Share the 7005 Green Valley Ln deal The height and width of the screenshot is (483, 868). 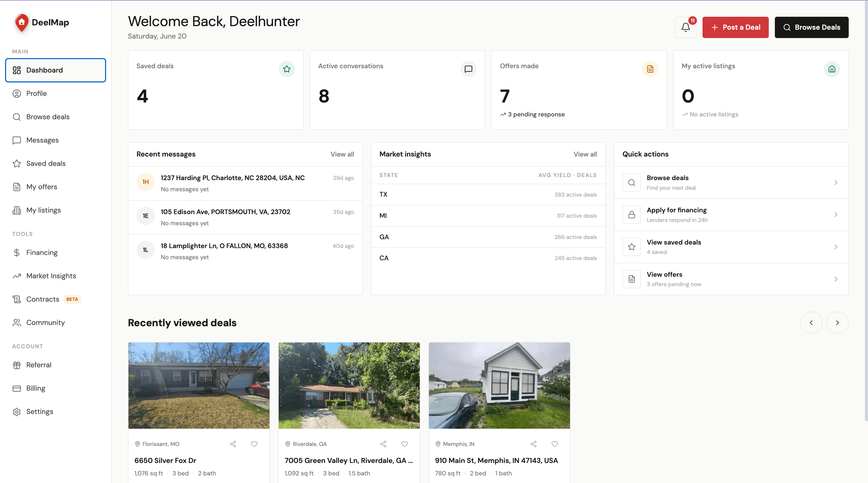tap(383, 444)
